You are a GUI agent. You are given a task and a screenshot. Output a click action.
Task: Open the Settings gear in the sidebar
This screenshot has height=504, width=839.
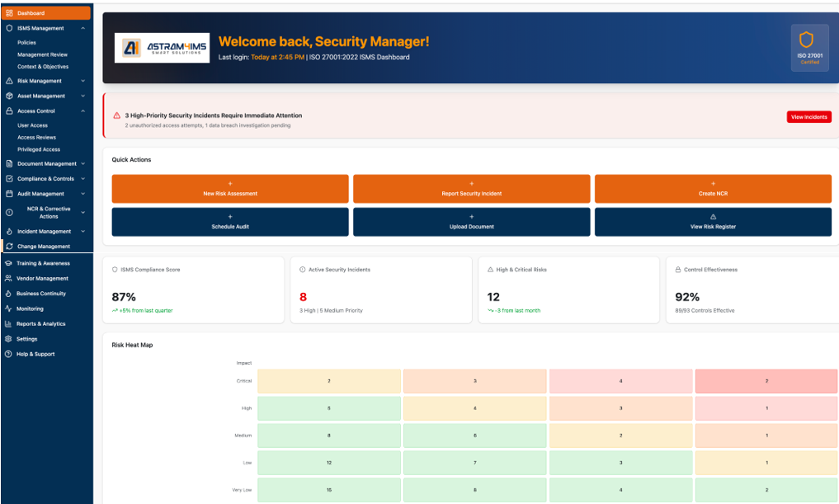coord(8,338)
